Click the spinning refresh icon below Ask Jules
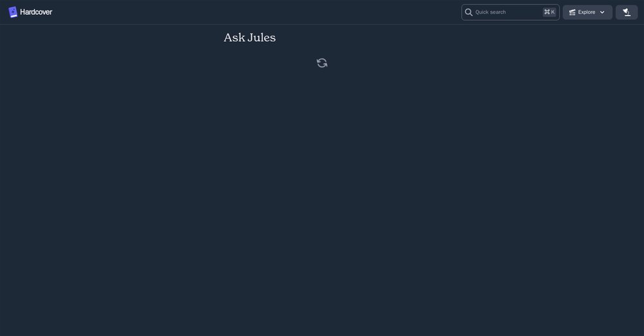The width and height of the screenshot is (644, 336). pos(322,63)
